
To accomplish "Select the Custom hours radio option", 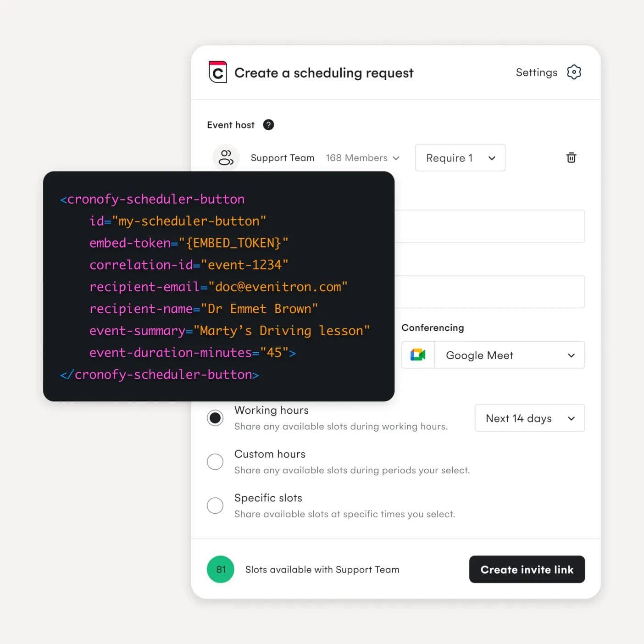I will point(215,461).
